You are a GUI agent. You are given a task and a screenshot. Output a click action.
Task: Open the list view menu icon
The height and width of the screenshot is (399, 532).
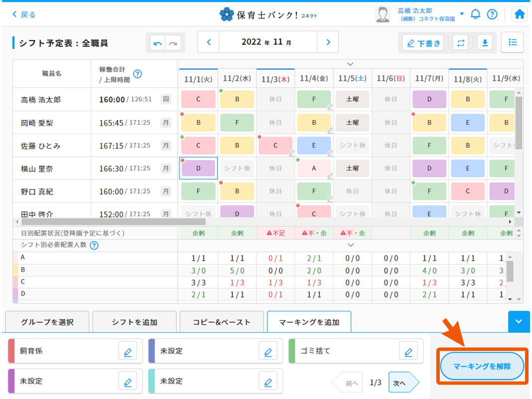(512, 42)
